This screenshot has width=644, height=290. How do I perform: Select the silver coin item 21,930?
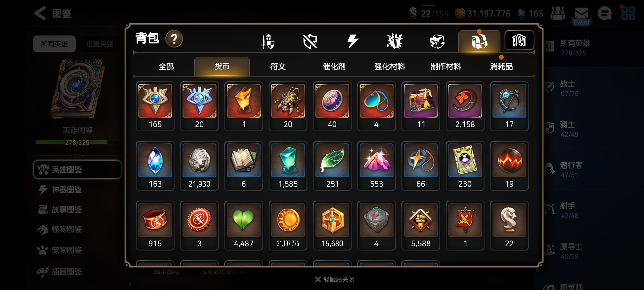(199, 166)
